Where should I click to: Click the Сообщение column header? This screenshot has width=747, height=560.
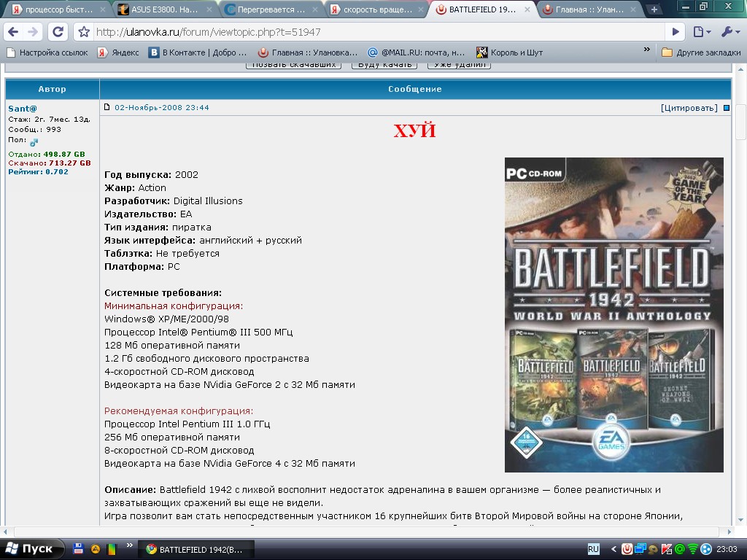tap(415, 89)
